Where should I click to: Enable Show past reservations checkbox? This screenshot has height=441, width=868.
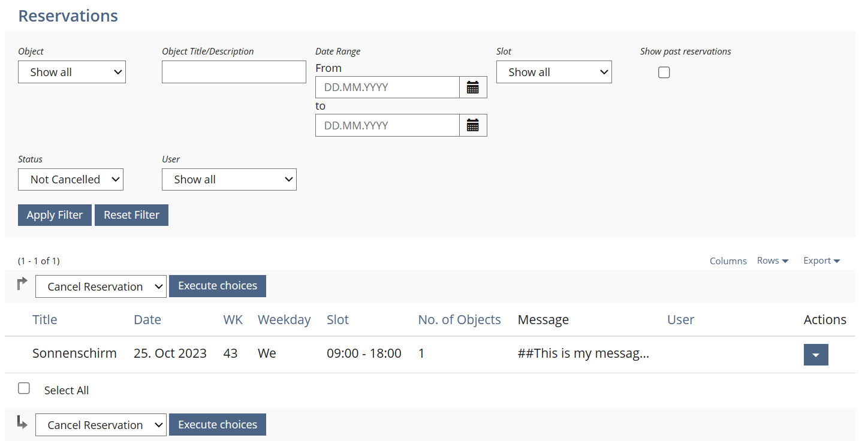tap(664, 73)
